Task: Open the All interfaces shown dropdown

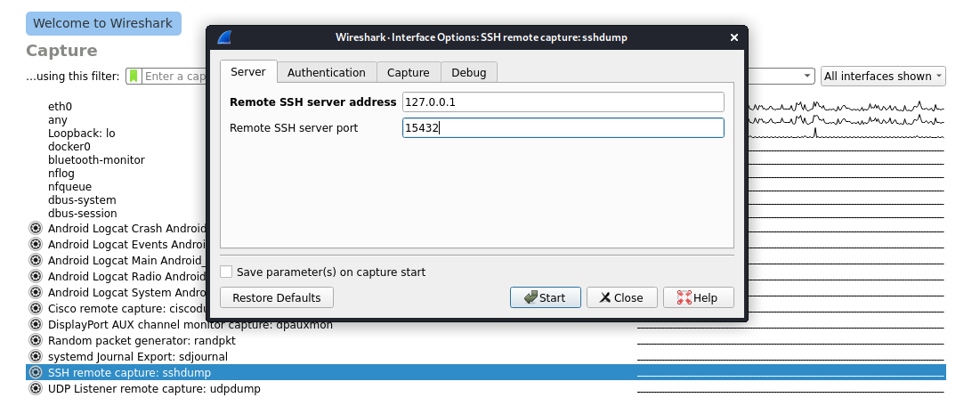Action: [882, 77]
